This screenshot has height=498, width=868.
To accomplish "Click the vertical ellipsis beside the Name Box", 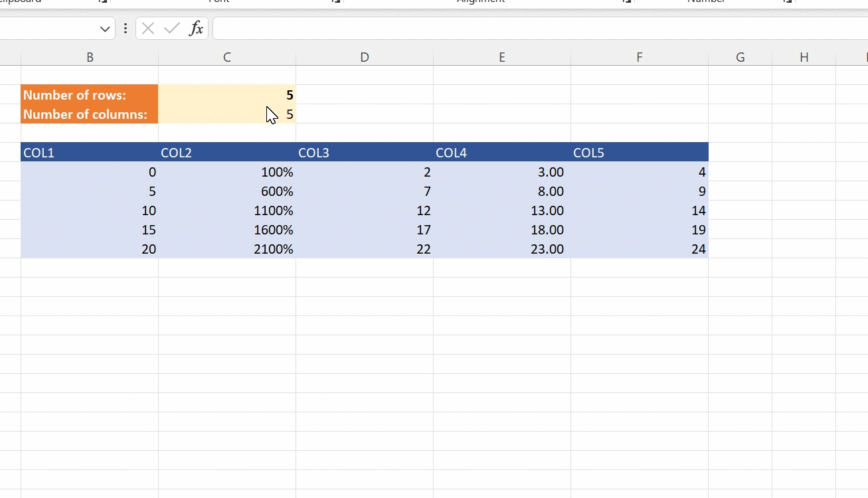I will [x=126, y=29].
